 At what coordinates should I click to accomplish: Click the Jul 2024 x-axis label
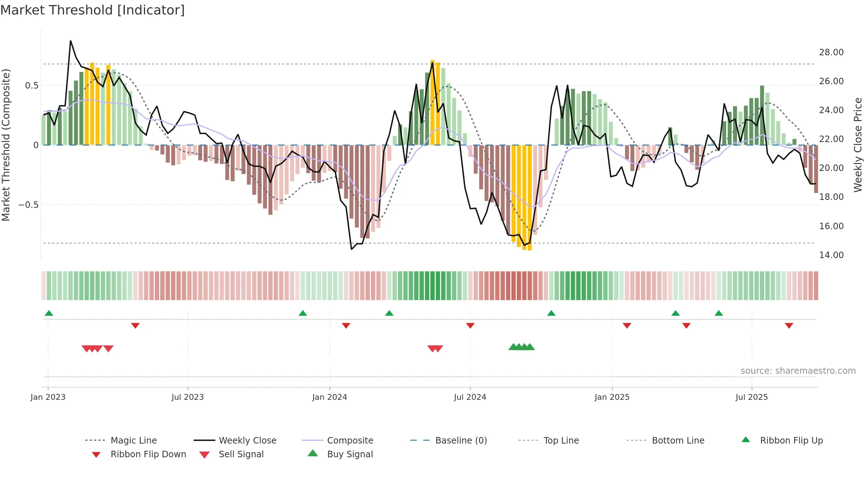(470, 397)
